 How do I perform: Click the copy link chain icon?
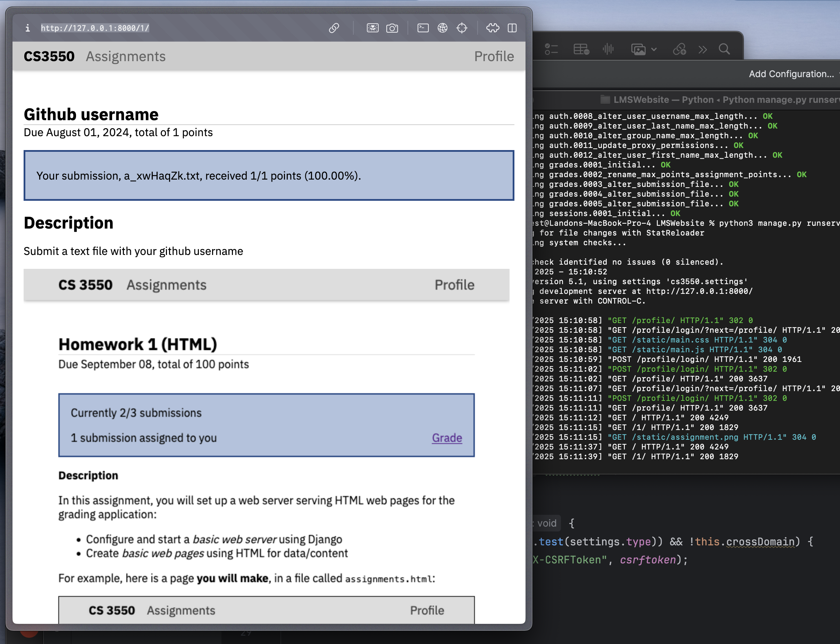(334, 28)
